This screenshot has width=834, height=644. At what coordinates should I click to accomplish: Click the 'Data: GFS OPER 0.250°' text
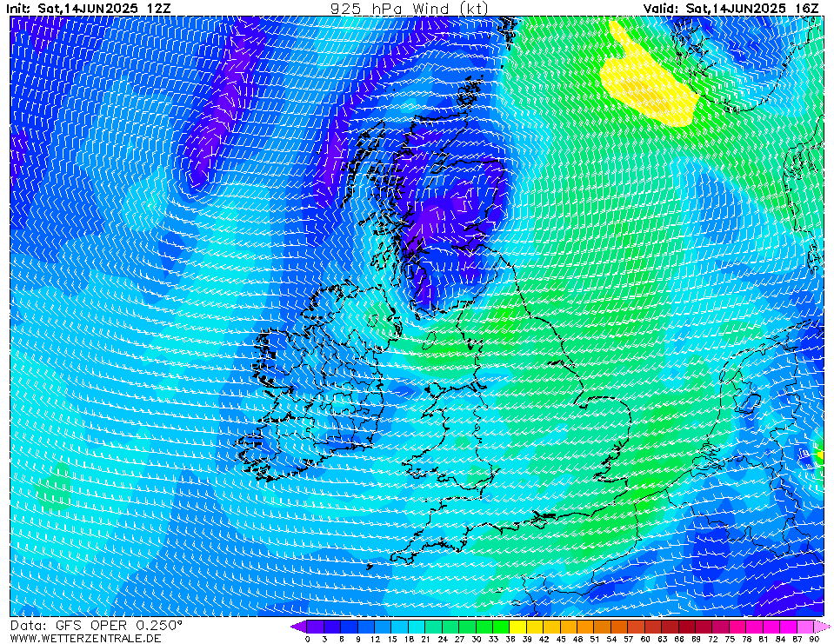pyautogui.click(x=97, y=625)
